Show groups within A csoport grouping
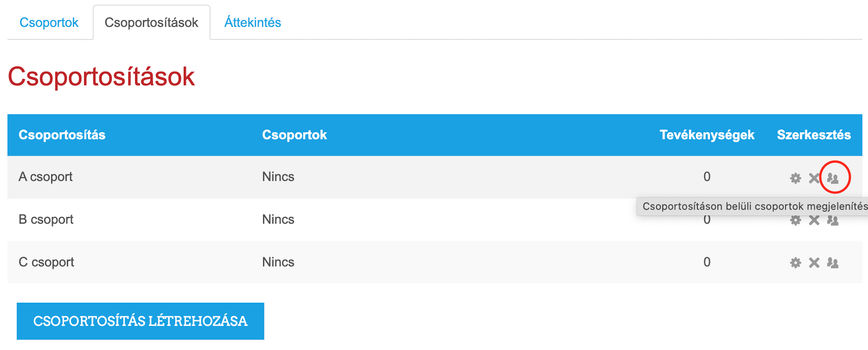The width and height of the screenshot is (868, 350). point(833,178)
